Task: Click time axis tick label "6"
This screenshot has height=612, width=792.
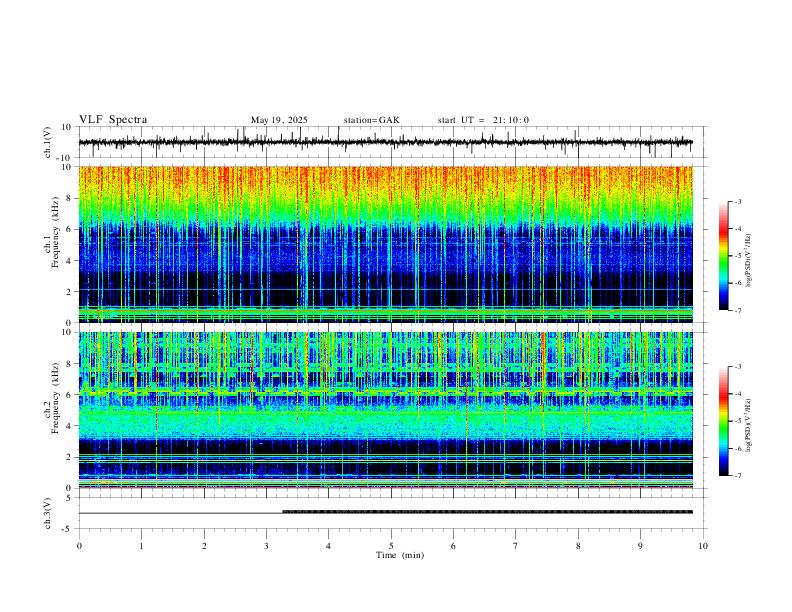Action: coord(454,546)
